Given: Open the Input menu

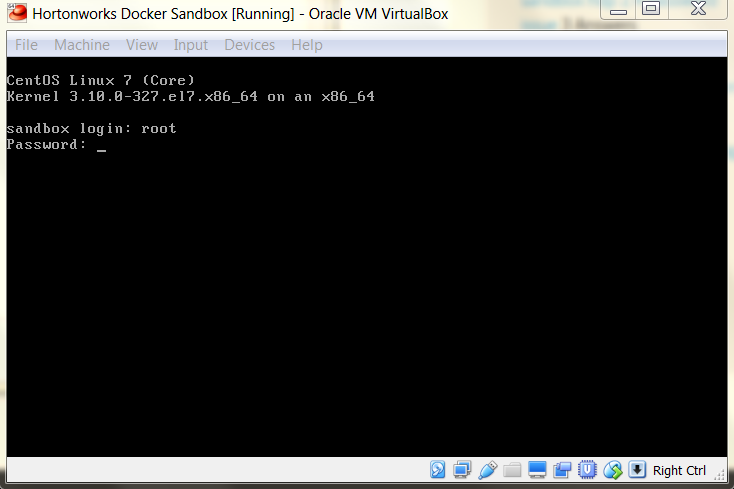Looking at the screenshot, I should pos(191,45).
